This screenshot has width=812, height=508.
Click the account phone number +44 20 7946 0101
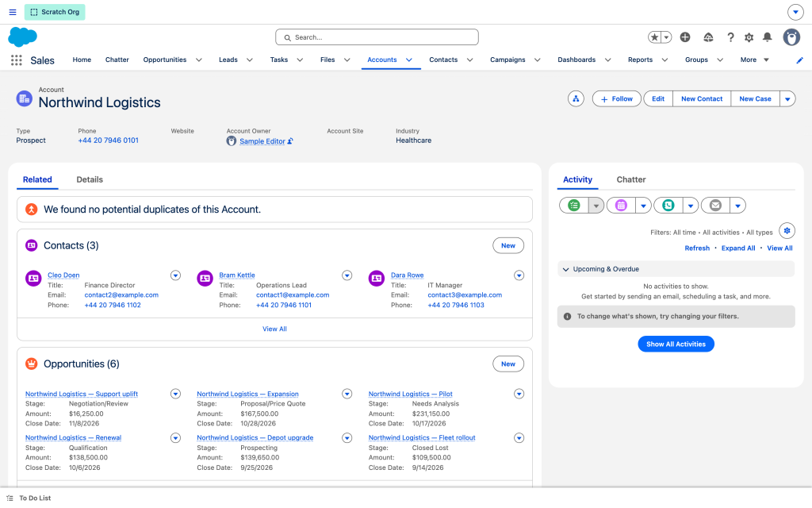pos(108,140)
